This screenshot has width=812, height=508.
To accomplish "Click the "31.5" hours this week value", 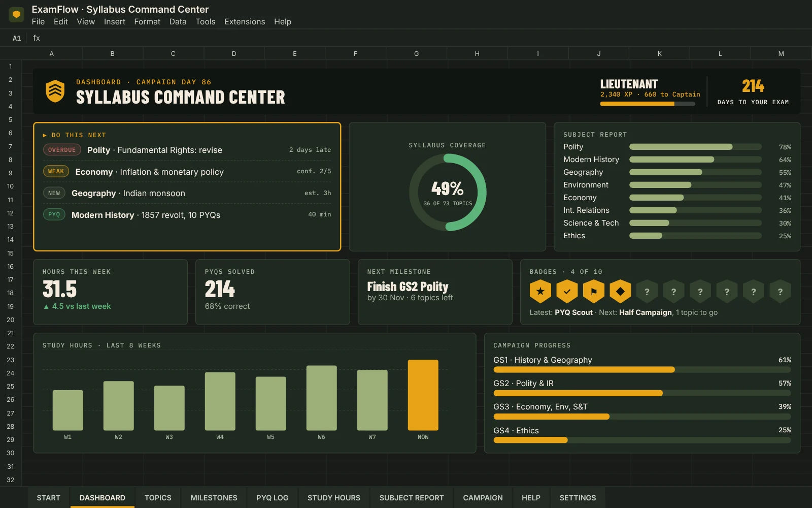I will (x=59, y=289).
